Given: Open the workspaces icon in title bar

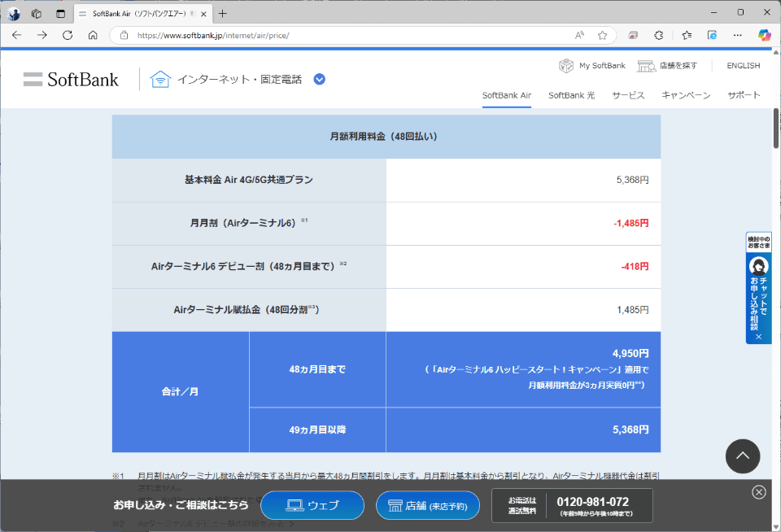Looking at the screenshot, I should pos(37,14).
